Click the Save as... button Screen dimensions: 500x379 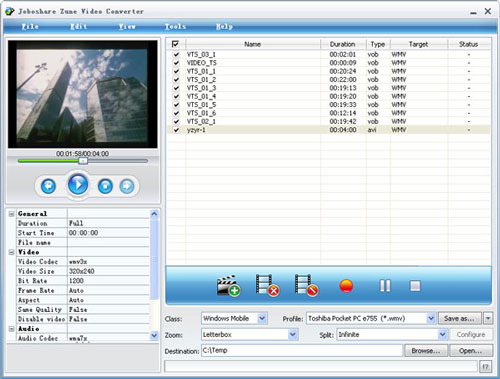pyautogui.click(x=460, y=318)
